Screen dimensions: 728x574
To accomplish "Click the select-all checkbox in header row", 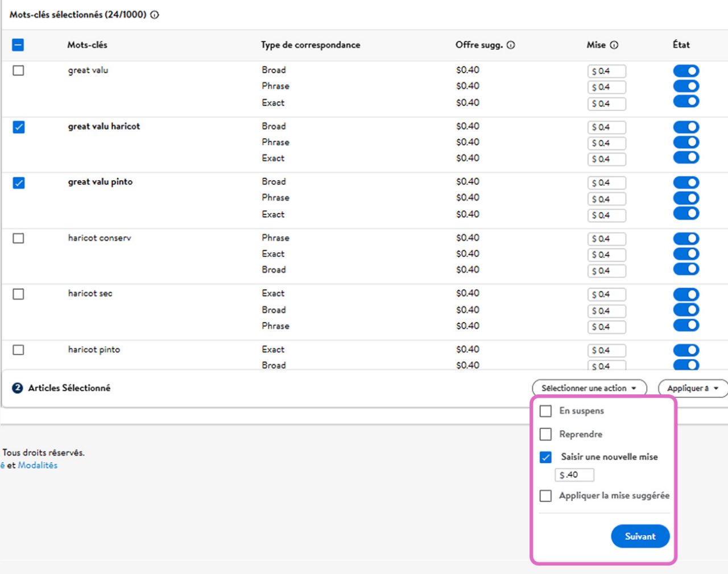I will pos(18,45).
